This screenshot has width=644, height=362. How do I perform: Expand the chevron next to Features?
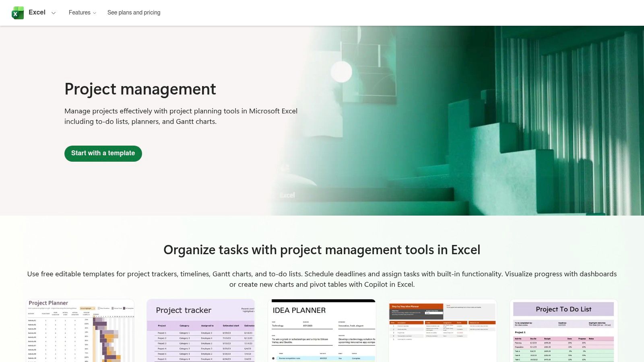(94, 13)
